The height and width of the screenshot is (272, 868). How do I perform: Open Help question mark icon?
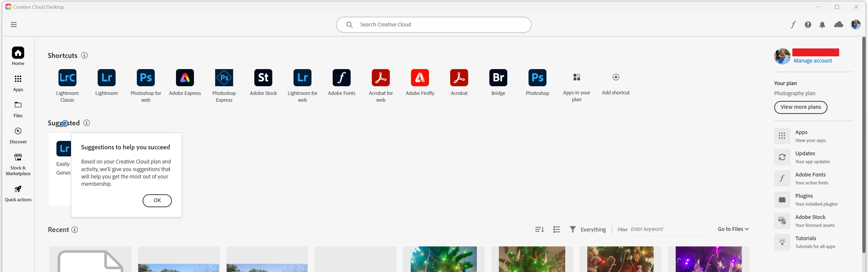tap(808, 24)
